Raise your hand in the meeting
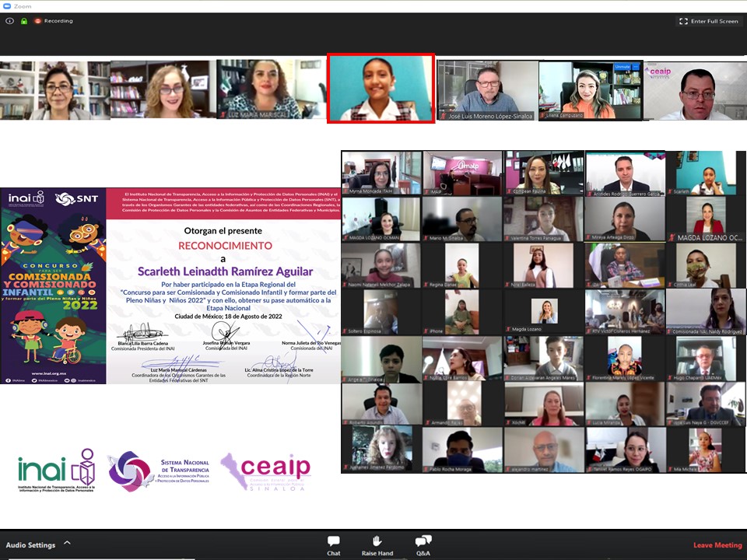The width and height of the screenshot is (747, 560). click(377, 546)
